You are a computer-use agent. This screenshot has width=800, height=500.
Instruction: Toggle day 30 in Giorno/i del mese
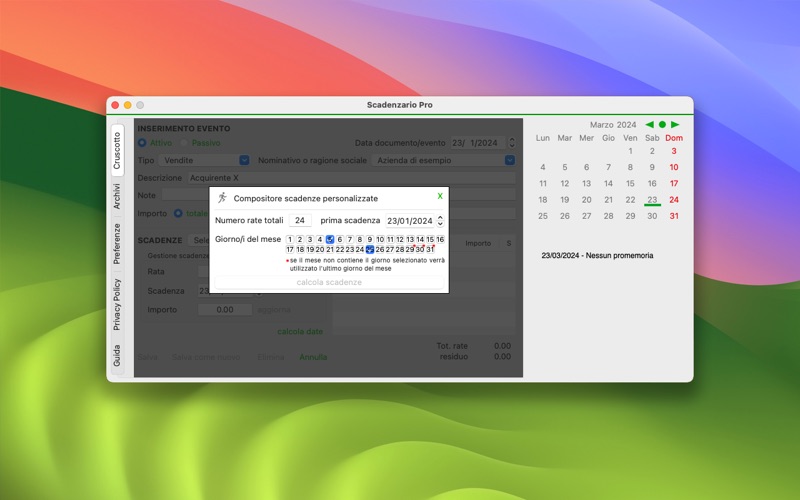(420, 249)
